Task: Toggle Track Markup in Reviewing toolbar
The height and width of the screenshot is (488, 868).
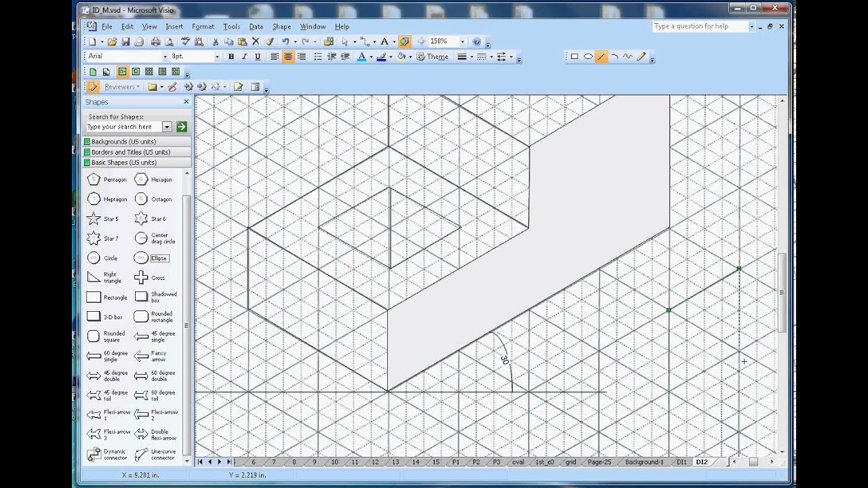Action: click(x=94, y=87)
